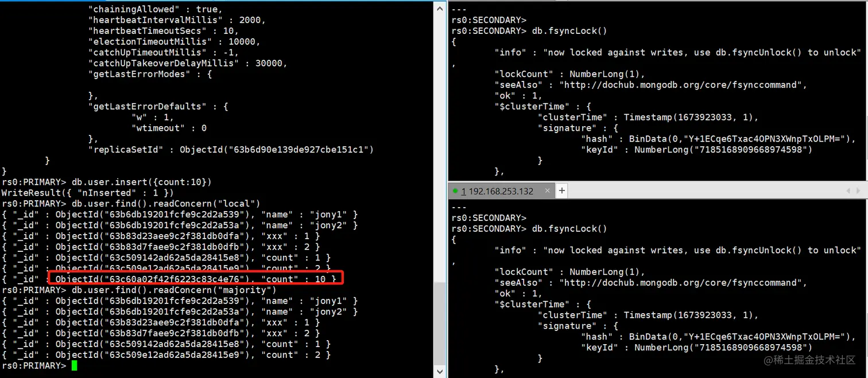
Task: Click the left terminal scrollbar thumb
Action: (440, 324)
